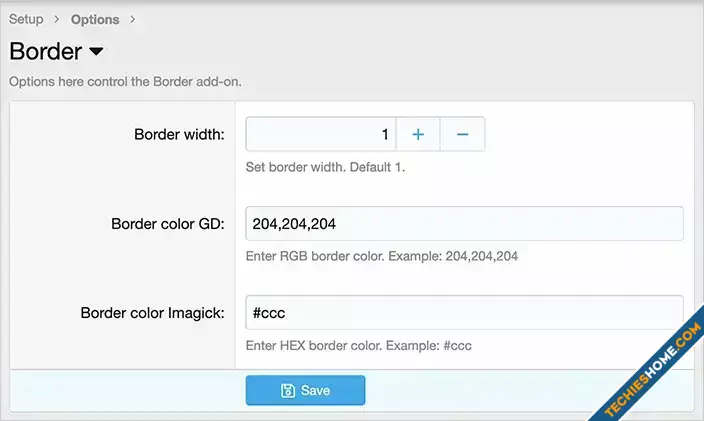The width and height of the screenshot is (704, 421).
Task: Click the Border width number field
Action: (321, 134)
